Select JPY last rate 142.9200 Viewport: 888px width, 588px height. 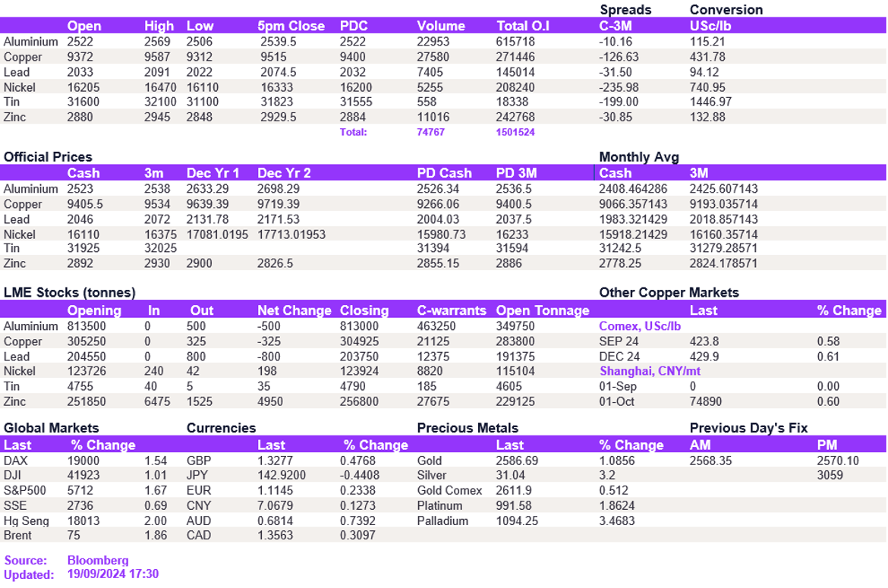[279, 476]
